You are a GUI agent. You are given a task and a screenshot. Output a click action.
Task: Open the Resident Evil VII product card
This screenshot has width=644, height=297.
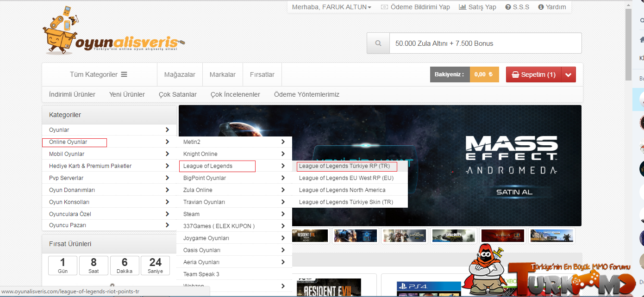[x=330, y=287]
